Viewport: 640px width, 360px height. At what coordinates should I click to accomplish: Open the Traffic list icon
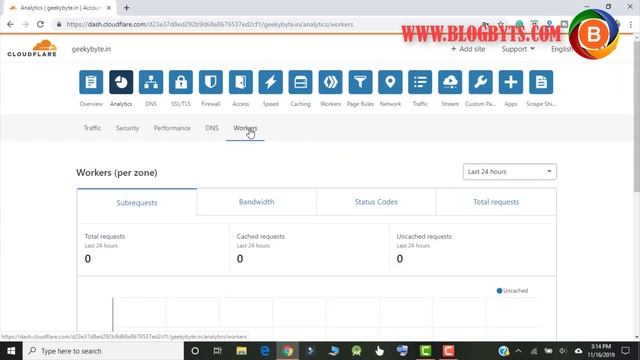[x=420, y=82]
